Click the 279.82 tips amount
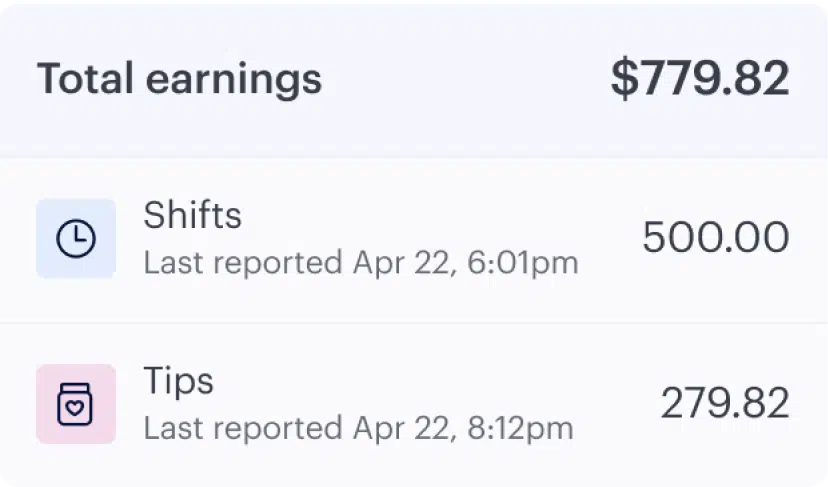 click(x=724, y=403)
